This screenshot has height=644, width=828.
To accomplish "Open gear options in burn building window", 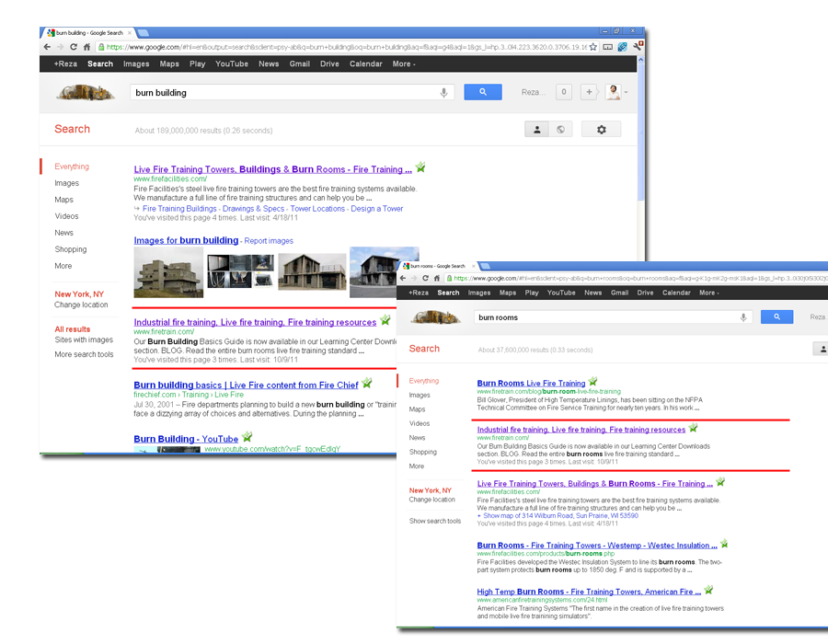I will point(602,130).
